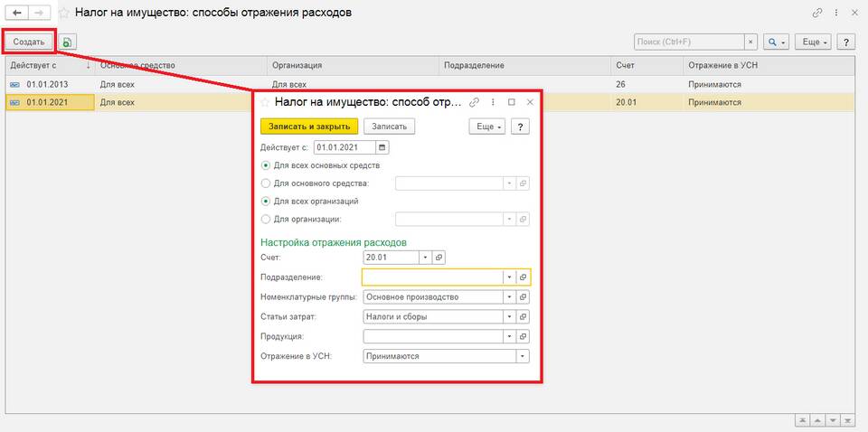This screenshot has width=868, height=432.
Task: Jump to end of list icon
Action: coord(846,420)
